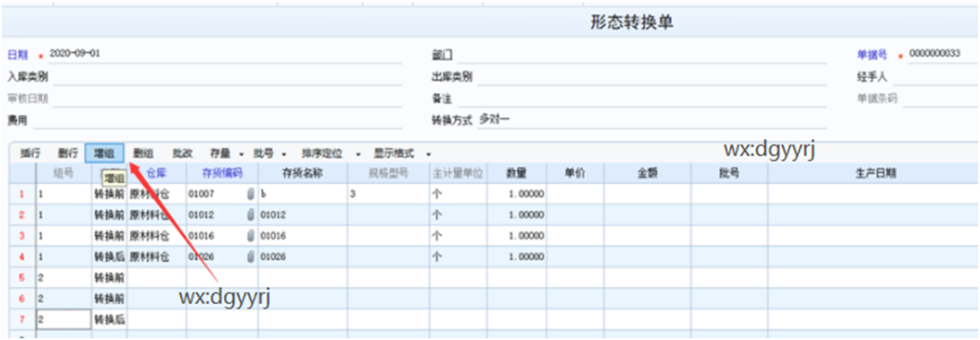Click the 生产日期 column header
The height and width of the screenshot is (340, 980).
[875, 173]
